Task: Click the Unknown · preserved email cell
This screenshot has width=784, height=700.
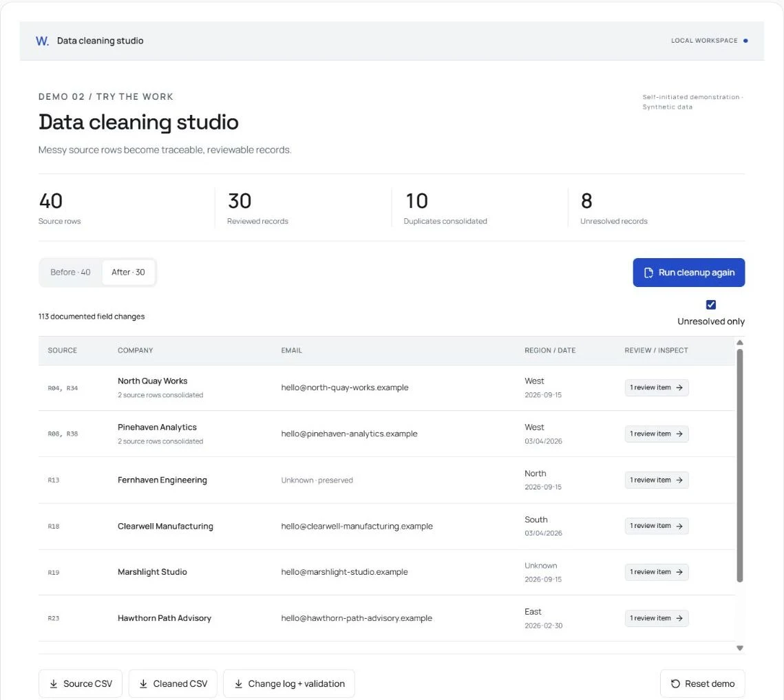Action: 317,480
